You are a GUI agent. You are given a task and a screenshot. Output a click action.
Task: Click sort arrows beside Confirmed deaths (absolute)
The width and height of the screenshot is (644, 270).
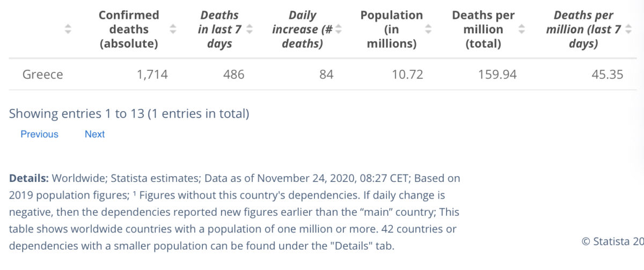click(173, 30)
